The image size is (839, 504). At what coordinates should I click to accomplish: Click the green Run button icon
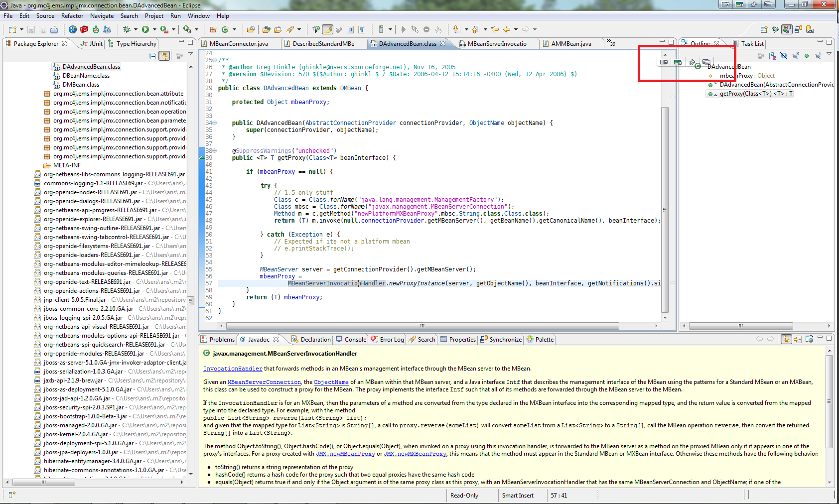click(145, 29)
